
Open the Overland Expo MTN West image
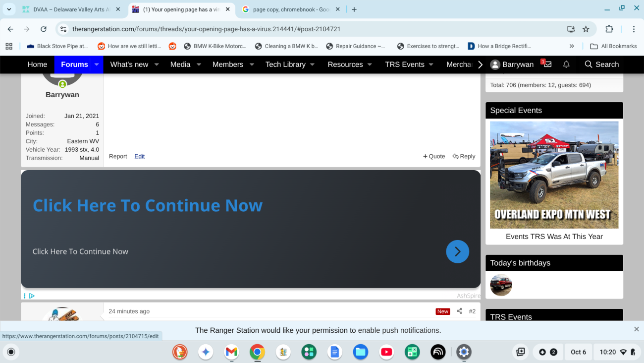pyautogui.click(x=554, y=175)
